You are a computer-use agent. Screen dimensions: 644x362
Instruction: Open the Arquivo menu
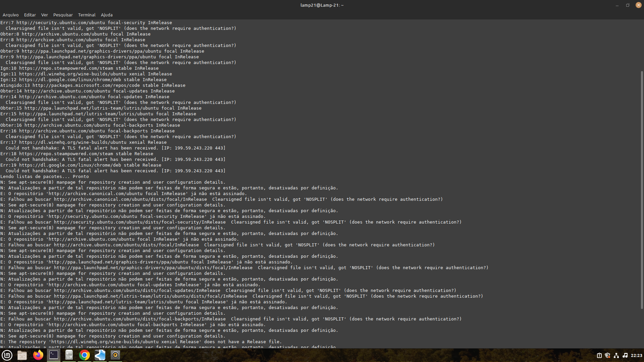click(10, 15)
